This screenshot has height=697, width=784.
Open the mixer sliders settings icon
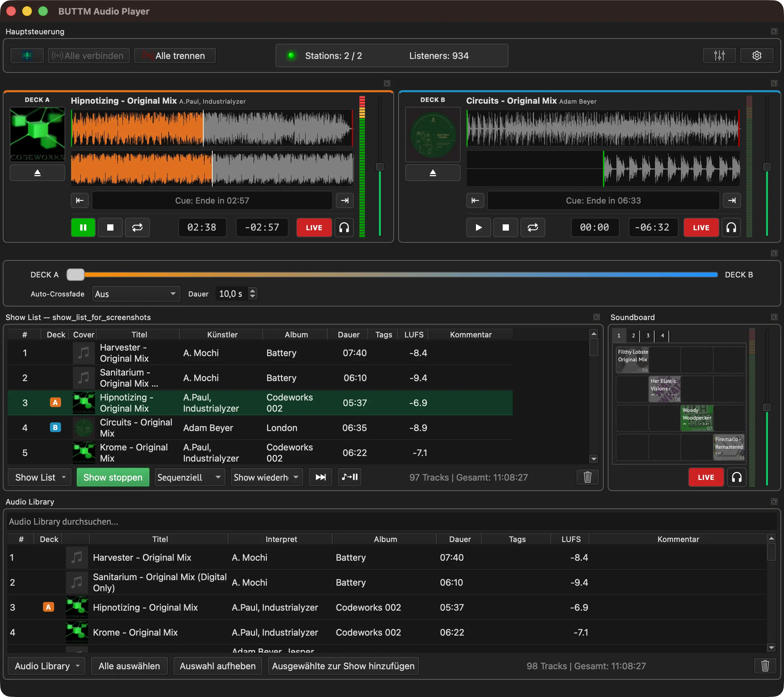click(x=719, y=55)
